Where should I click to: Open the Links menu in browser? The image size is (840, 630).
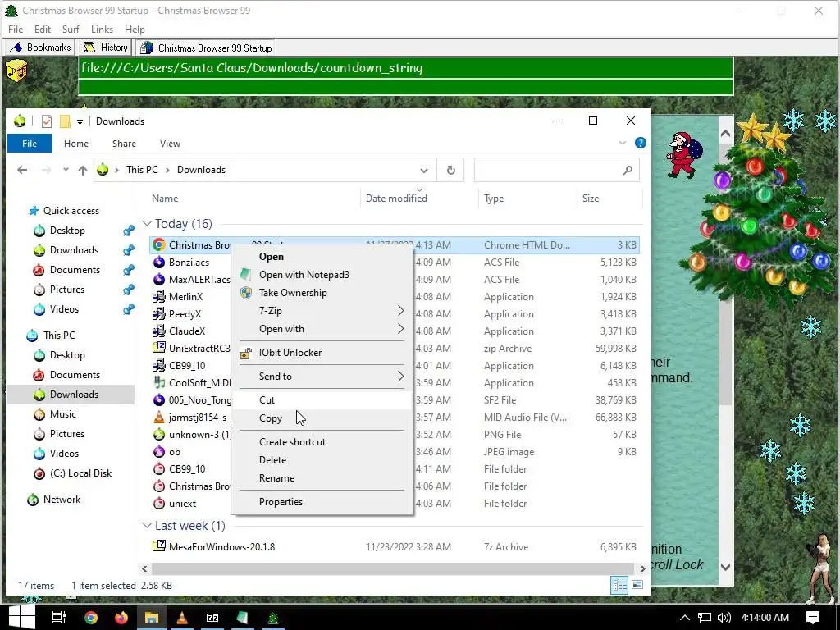[102, 30]
